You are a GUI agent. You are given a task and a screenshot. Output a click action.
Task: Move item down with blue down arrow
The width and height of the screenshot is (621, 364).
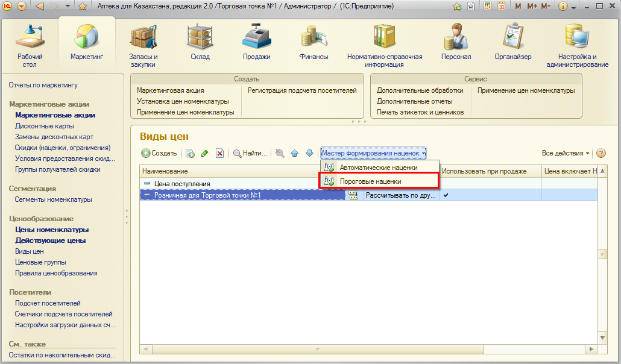coord(309,154)
